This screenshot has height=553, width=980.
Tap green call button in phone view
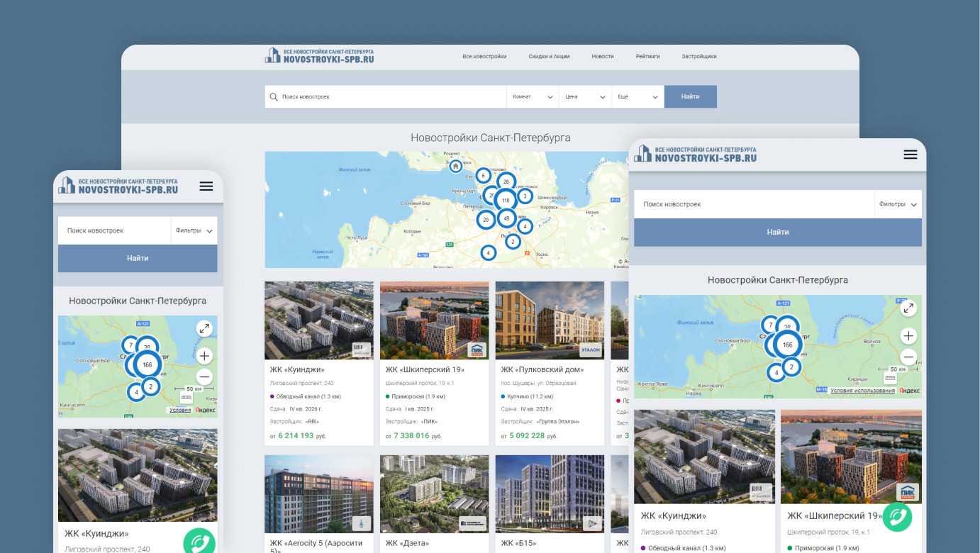[x=199, y=542]
